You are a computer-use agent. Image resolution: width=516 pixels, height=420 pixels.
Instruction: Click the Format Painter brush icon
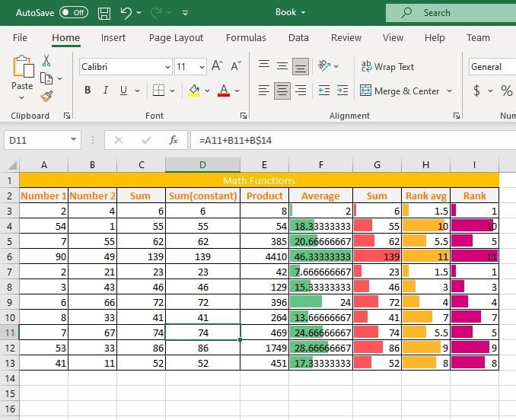click(46, 96)
